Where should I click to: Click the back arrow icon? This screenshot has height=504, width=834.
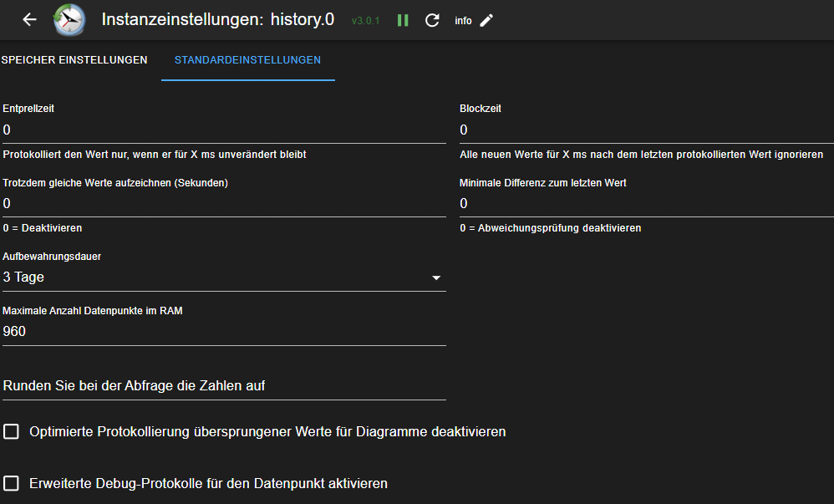click(29, 20)
